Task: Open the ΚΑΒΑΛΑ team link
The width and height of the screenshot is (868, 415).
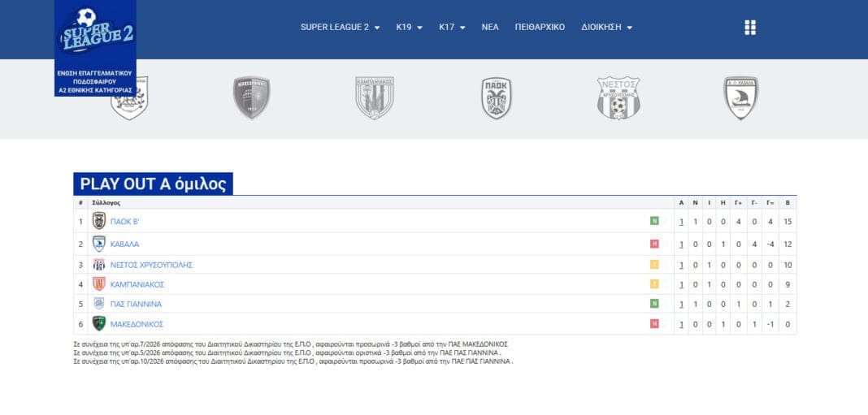Action: 124,244
